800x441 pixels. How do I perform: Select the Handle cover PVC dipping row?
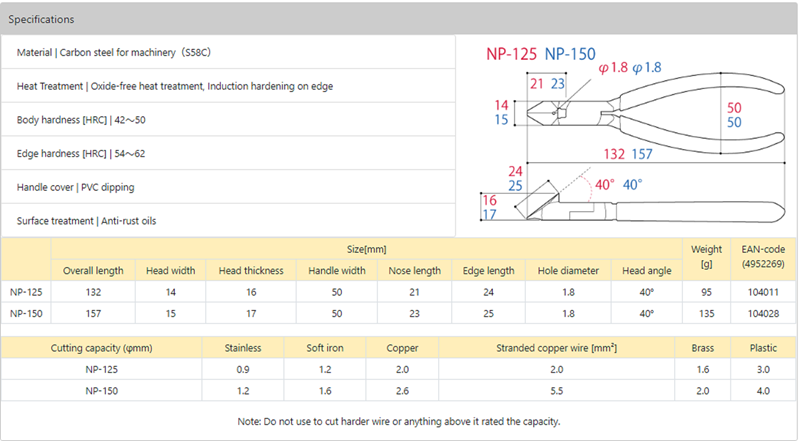pos(75,187)
